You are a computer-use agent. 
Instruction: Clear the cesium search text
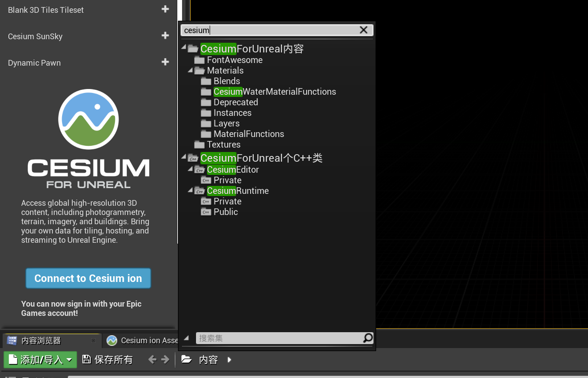pyautogui.click(x=363, y=30)
